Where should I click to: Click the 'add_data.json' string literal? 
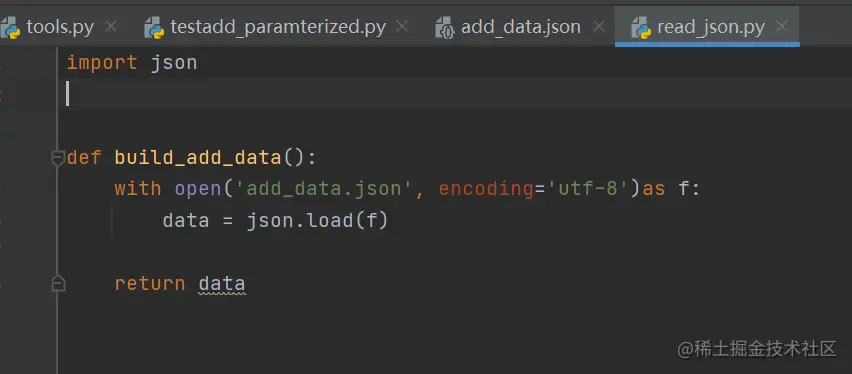coord(325,189)
